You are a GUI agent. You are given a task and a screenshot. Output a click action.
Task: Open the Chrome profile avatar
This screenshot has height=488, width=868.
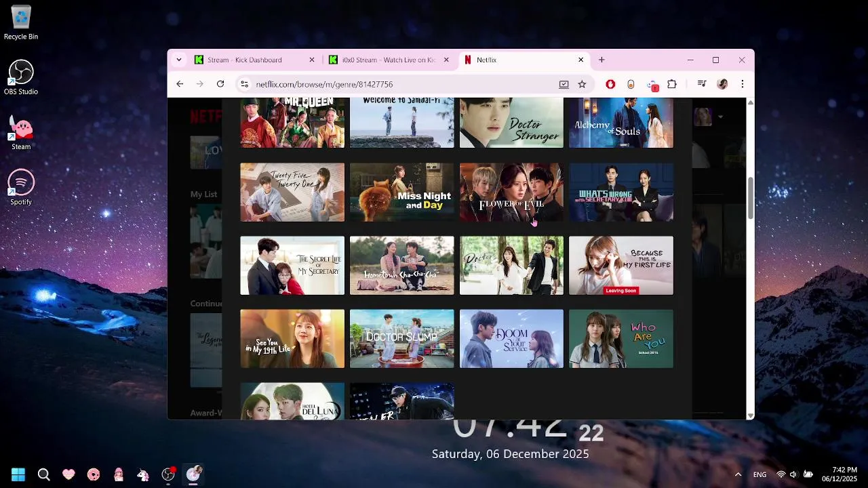(x=722, y=84)
